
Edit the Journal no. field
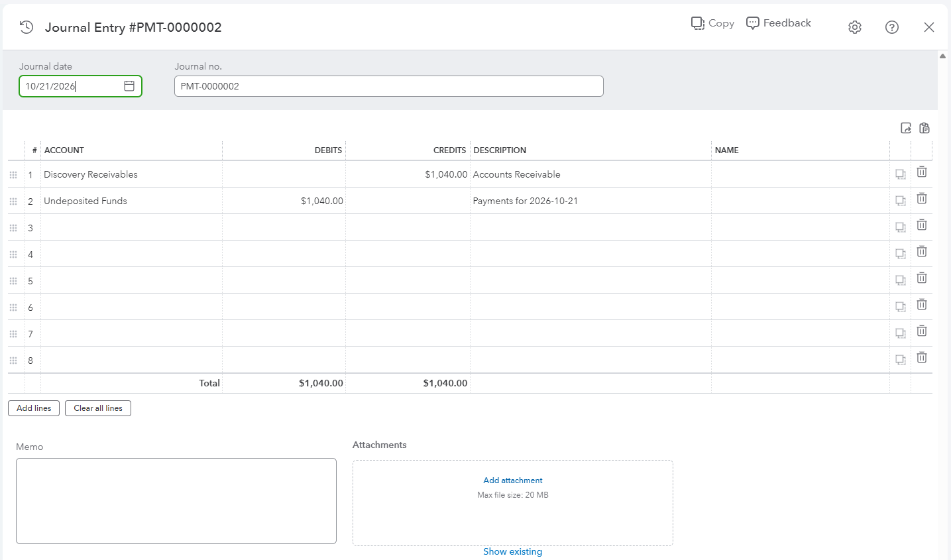(x=389, y=86)
